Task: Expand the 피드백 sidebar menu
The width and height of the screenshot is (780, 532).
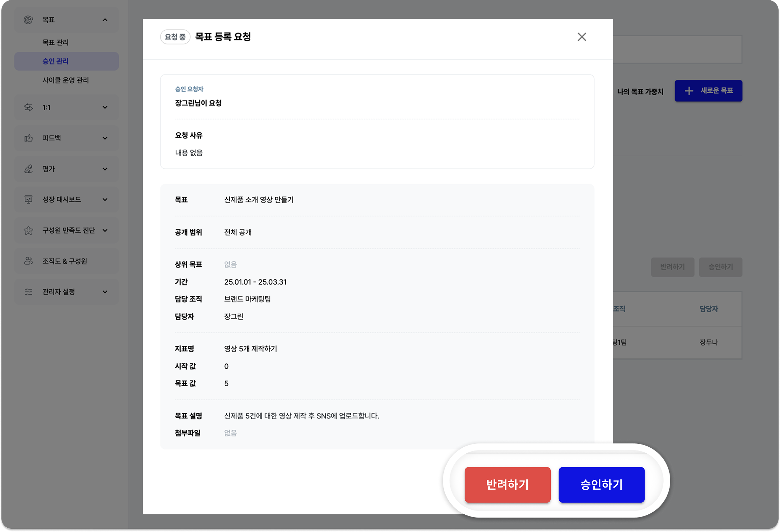Action: pos(105,138)
